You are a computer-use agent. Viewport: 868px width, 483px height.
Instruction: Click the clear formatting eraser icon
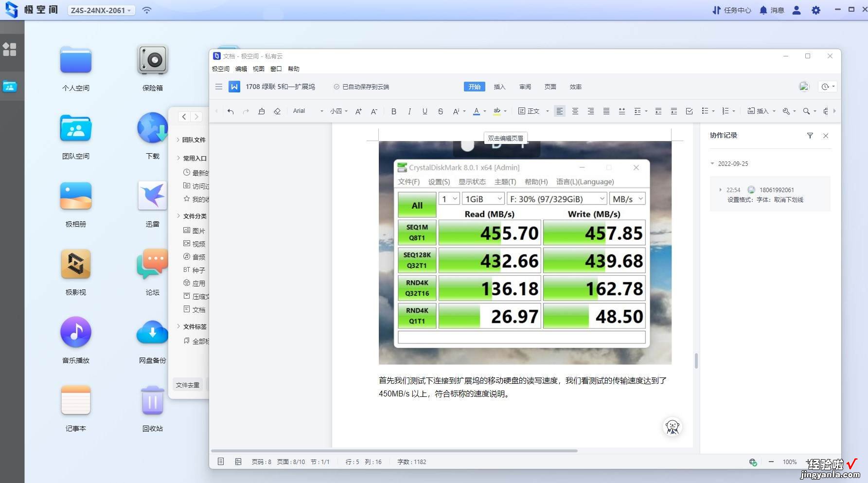(x=277, y=111)
